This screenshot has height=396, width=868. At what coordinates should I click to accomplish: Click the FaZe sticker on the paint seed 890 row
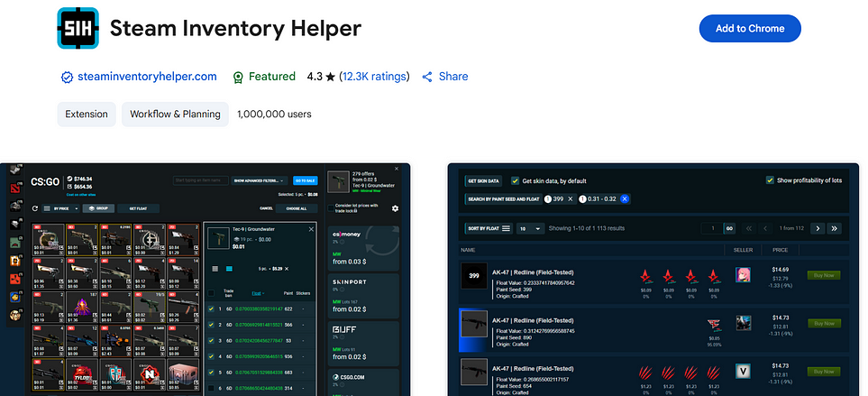pos(715,325)
